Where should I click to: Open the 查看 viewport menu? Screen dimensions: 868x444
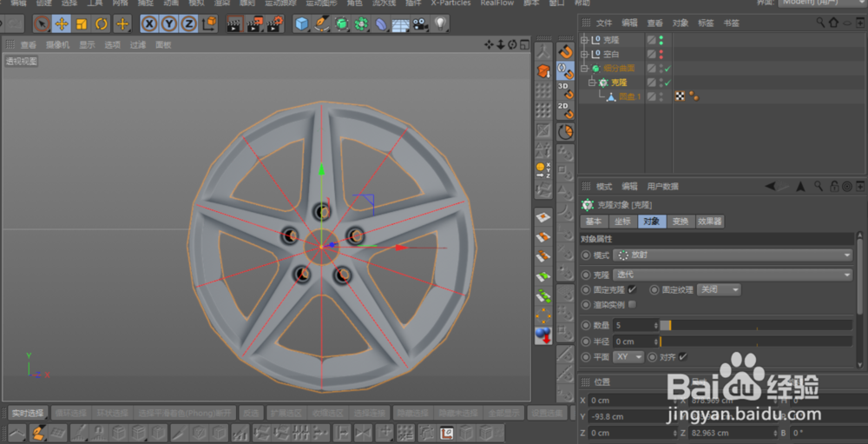point(29,45)
